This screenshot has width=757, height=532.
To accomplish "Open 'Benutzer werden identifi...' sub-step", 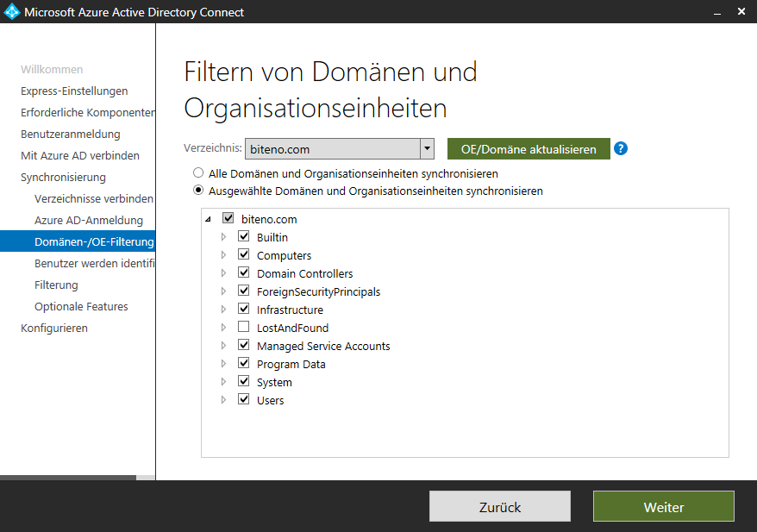I will pyautogui.click(x=95, y=263).
